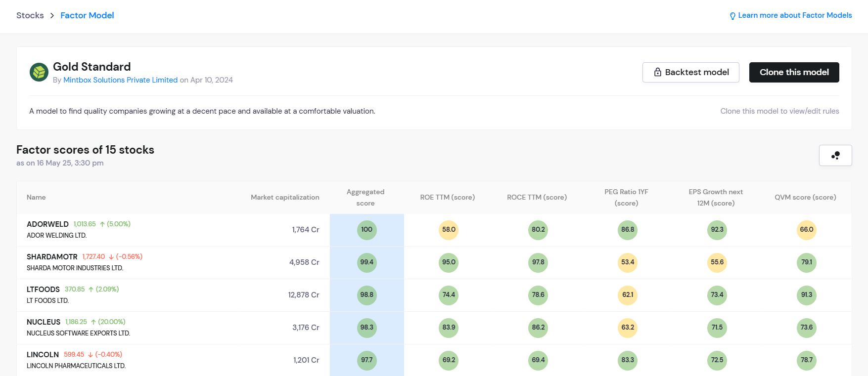Image resolution: width=868 pixels, height=376 pixels.
Task: Click Clone this model to view/edit rules
Action: pos(779,111)
